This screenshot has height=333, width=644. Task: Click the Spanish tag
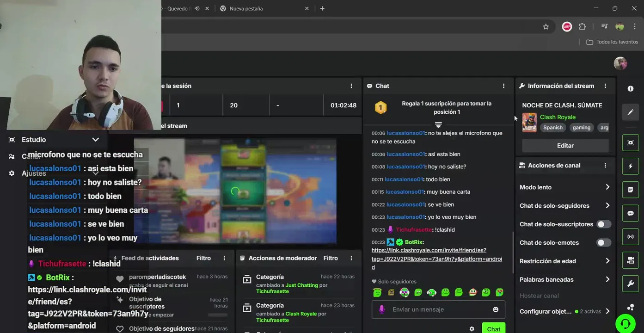point(553,128)
